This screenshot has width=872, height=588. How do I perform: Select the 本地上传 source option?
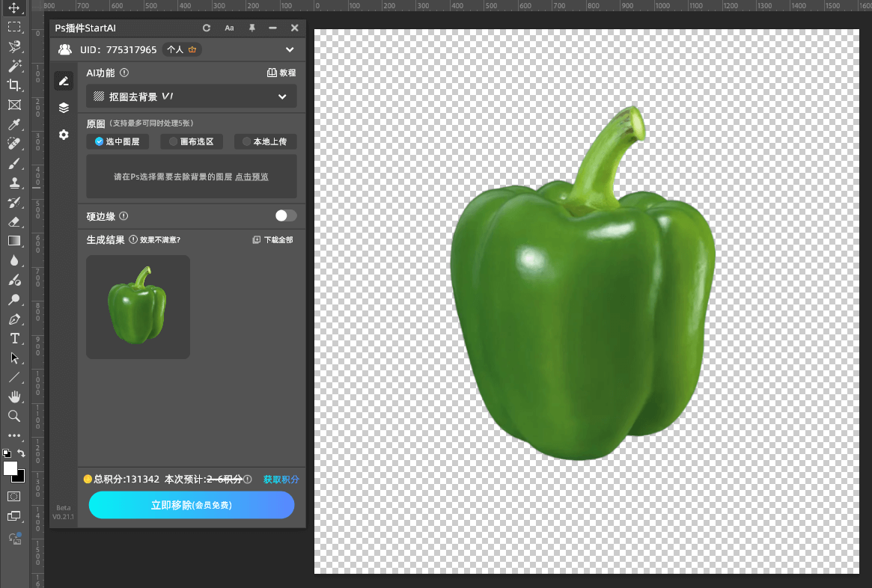click(265, 141)
